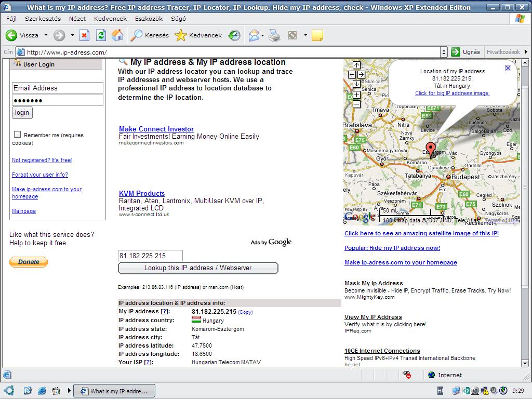Click the page icon in address bar

click(x=21, y=52)
